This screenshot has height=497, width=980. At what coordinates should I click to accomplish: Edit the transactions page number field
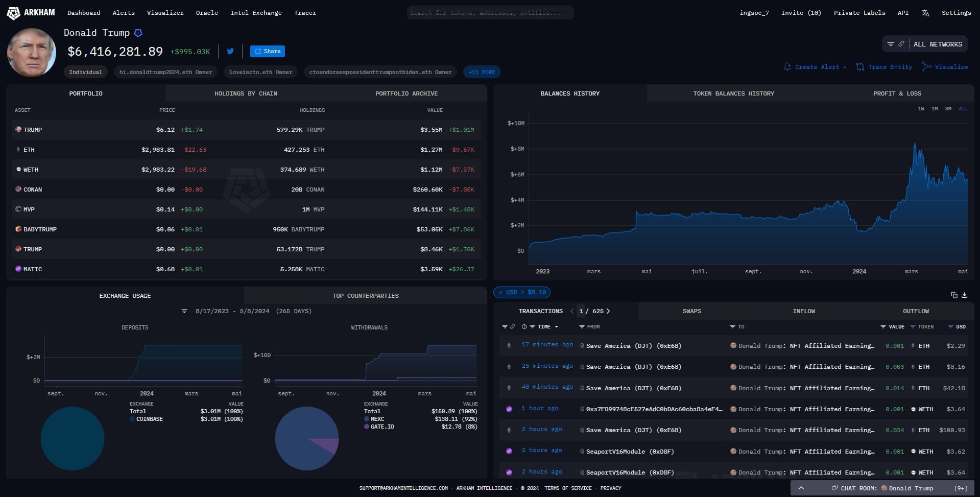[581, 311]
